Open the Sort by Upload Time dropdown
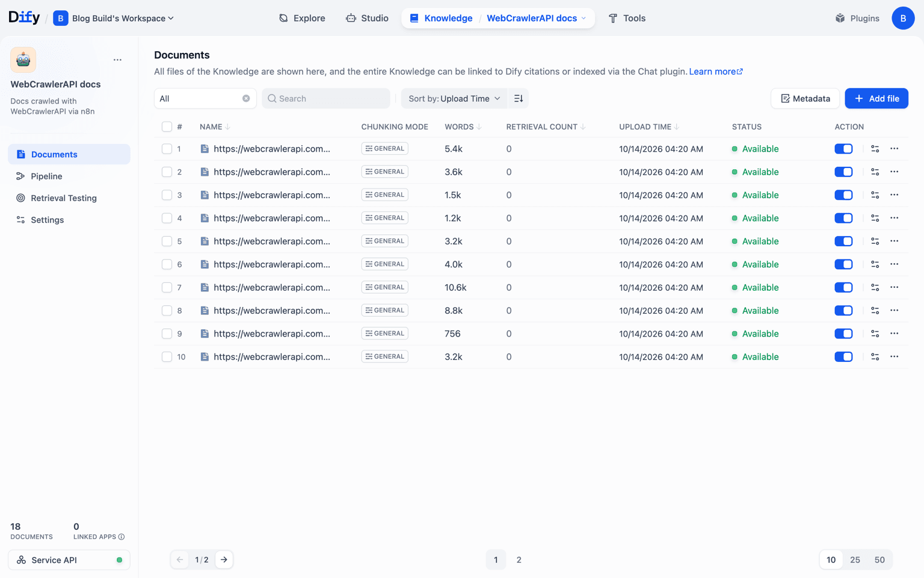The height and width of the screenshot is (578, 924). 454,98
